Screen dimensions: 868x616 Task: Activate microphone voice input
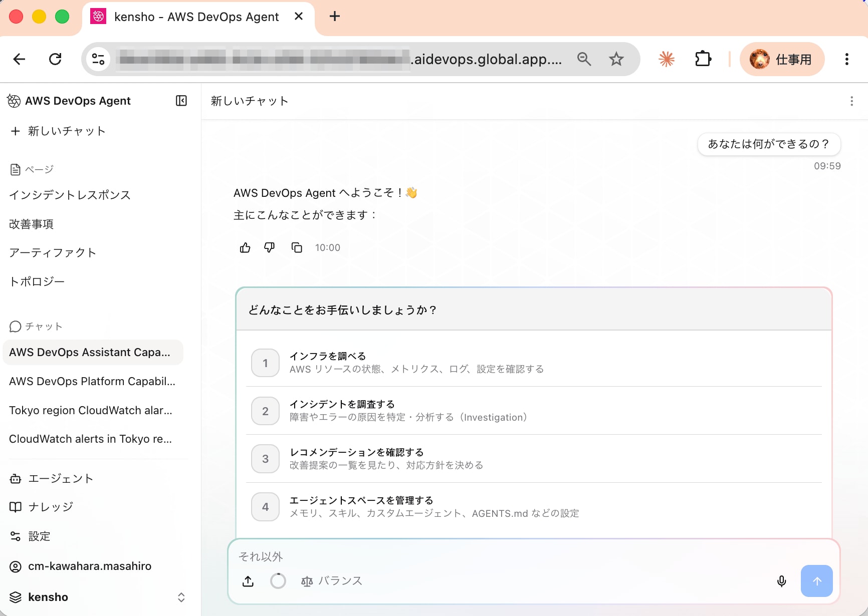click(x=781, y=581)
